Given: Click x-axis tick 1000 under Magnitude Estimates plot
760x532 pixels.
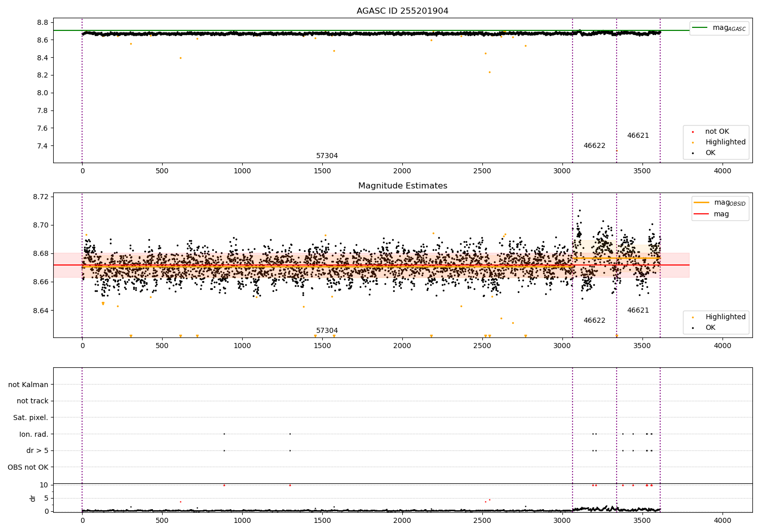Looking at the screenshot, I should [242, 346].
